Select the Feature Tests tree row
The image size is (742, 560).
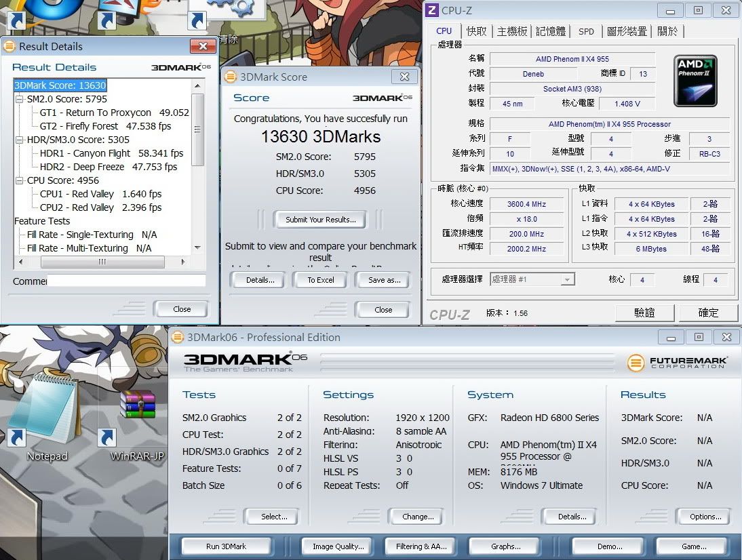(x=42, y=221)
